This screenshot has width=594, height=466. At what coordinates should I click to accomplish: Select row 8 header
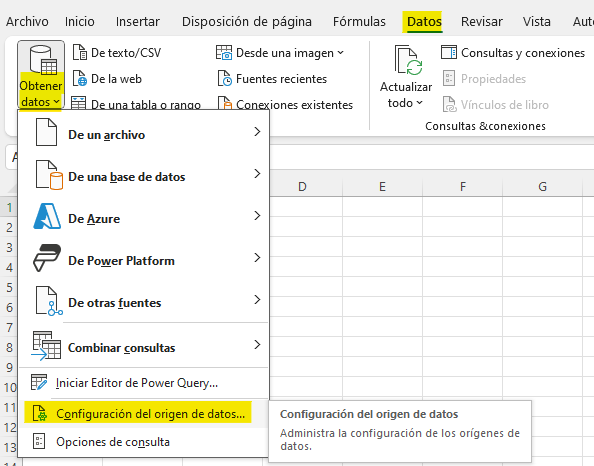point(9,347)
